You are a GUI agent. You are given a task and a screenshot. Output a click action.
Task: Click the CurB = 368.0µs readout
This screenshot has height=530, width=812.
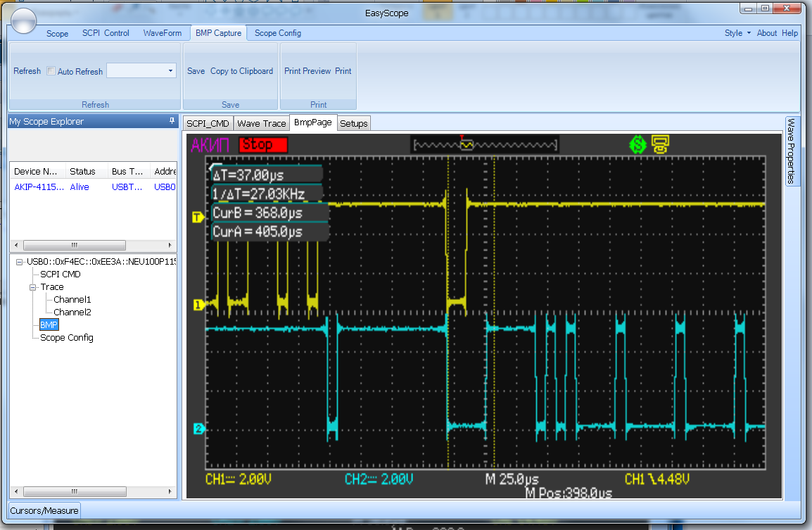point(269,213)
